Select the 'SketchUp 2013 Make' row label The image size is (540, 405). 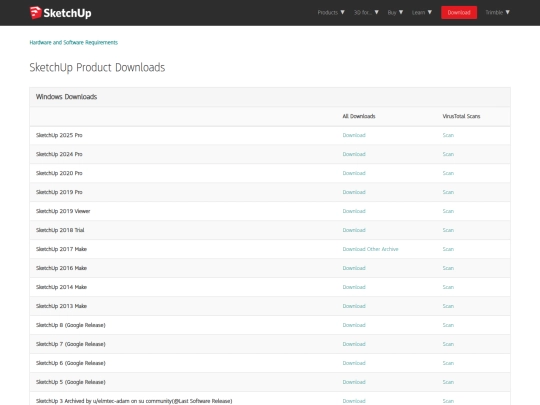tap(61, 306)
